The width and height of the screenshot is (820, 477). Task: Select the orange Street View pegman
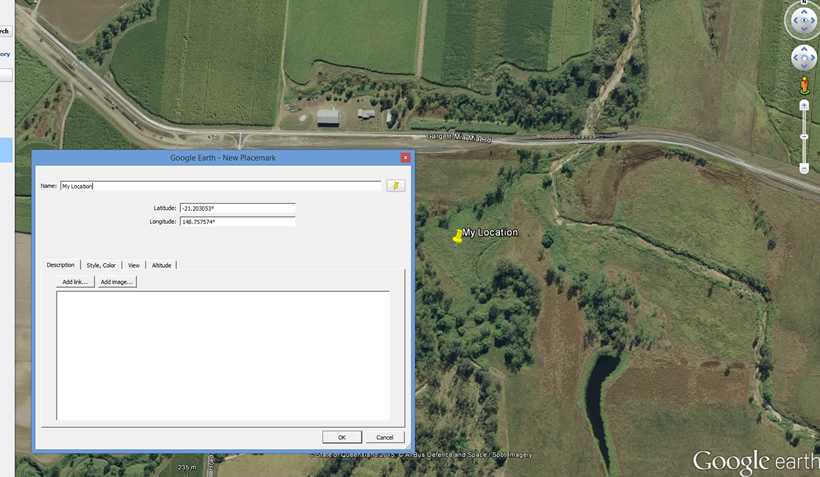804,85
